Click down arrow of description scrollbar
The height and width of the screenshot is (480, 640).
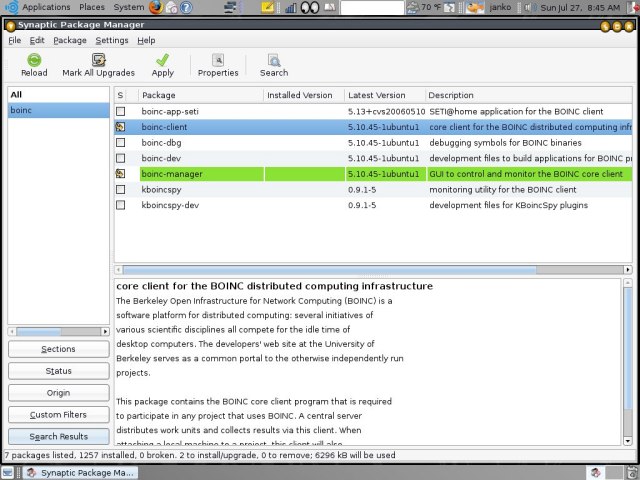[x=628, y=441]
